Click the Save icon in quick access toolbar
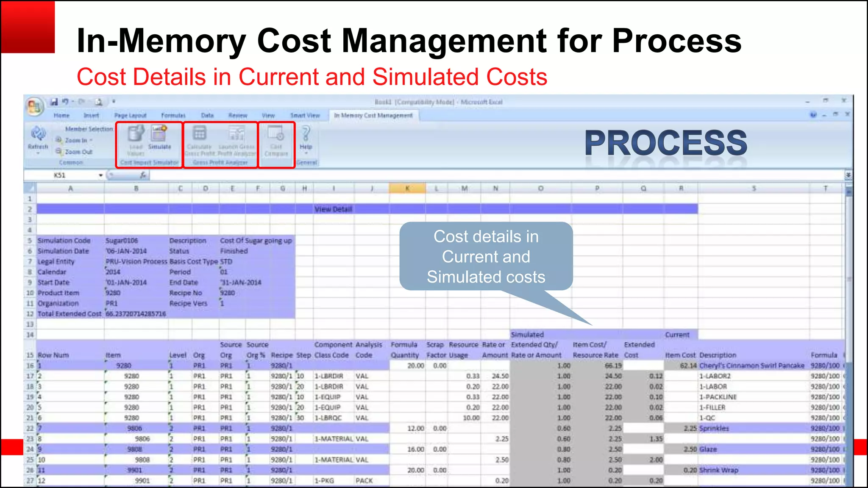 pos(54,102)
